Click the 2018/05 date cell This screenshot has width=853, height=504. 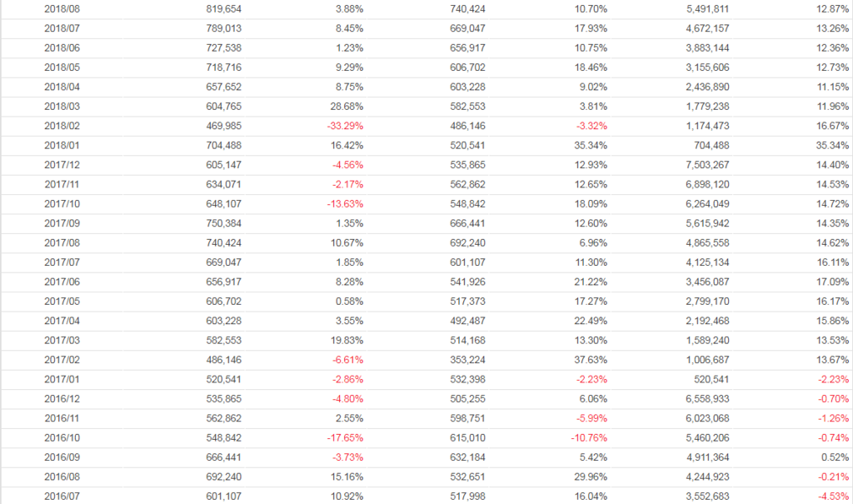pos(62,67)
